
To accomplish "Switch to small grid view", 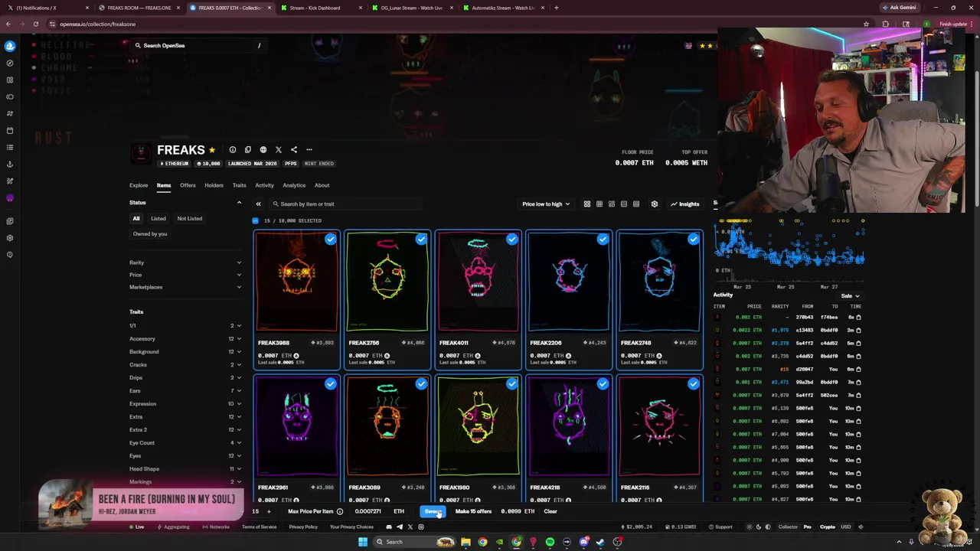I will click(x=599, y=204).
